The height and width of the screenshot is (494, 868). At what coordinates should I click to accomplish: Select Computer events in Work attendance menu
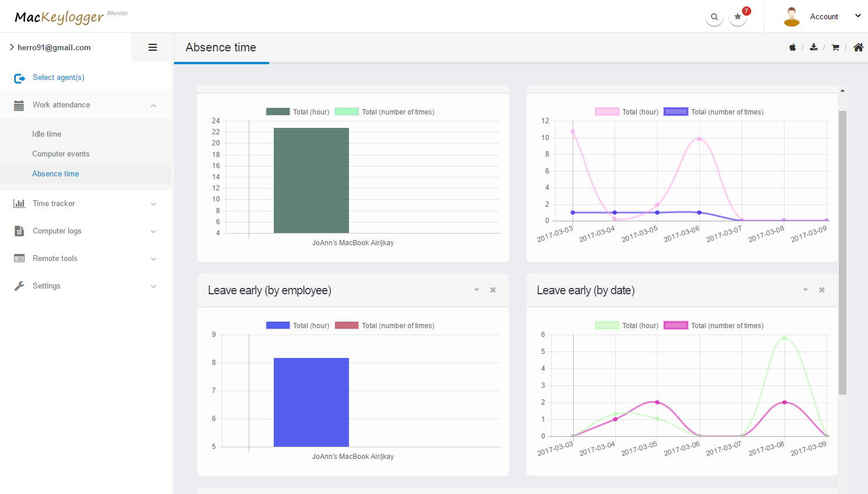pyautogui.click(x=61, y=154)
